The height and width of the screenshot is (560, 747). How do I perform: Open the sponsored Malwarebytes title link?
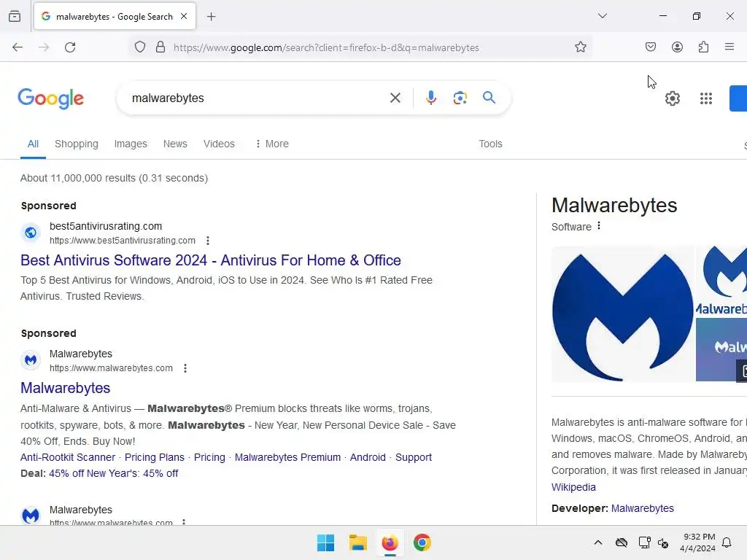(x=65, y=388)
